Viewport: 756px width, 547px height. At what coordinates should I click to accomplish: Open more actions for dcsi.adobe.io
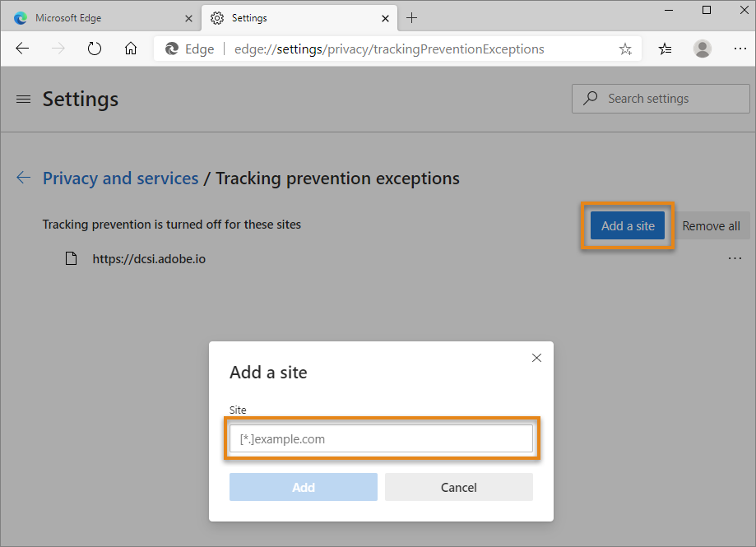click(x=735, y=258)
